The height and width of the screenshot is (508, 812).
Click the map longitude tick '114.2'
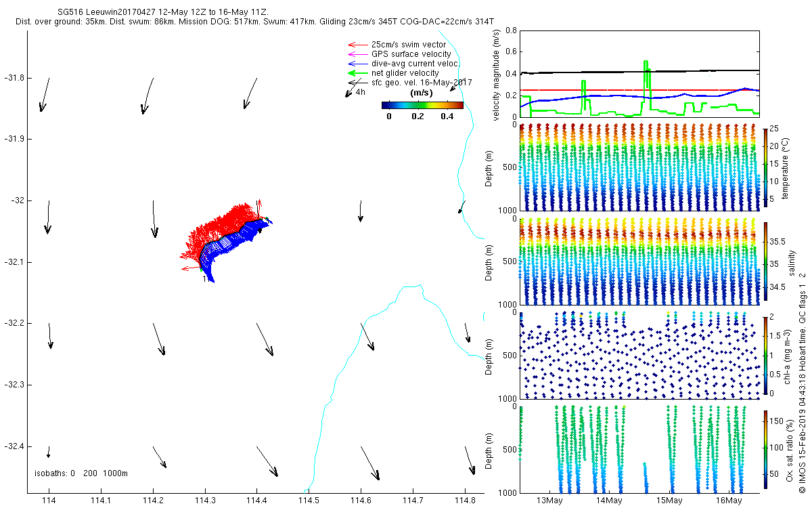153,500
